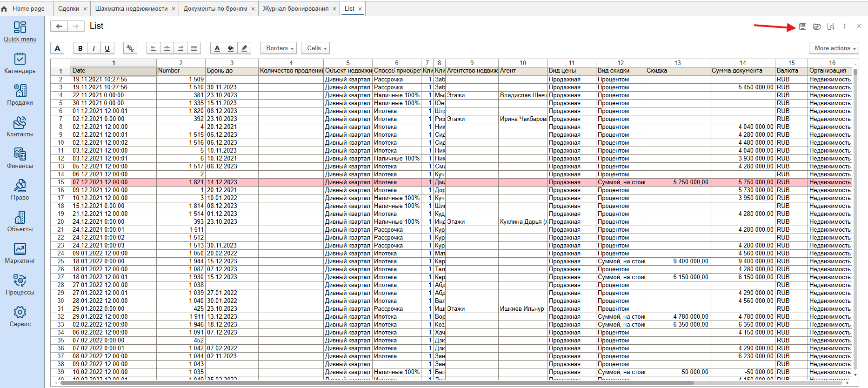Toggle bold formatting
Image resolution: width=868 pixels, height=388 pixels.
point(80,48)
